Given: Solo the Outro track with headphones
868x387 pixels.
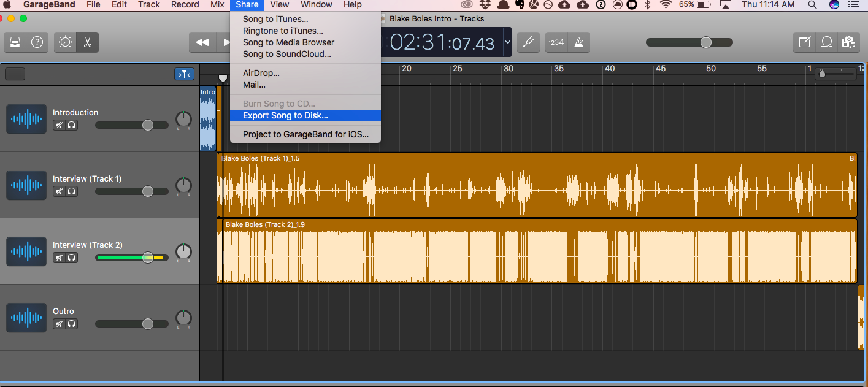Looking at the screenshot, I should pos(72,324).
